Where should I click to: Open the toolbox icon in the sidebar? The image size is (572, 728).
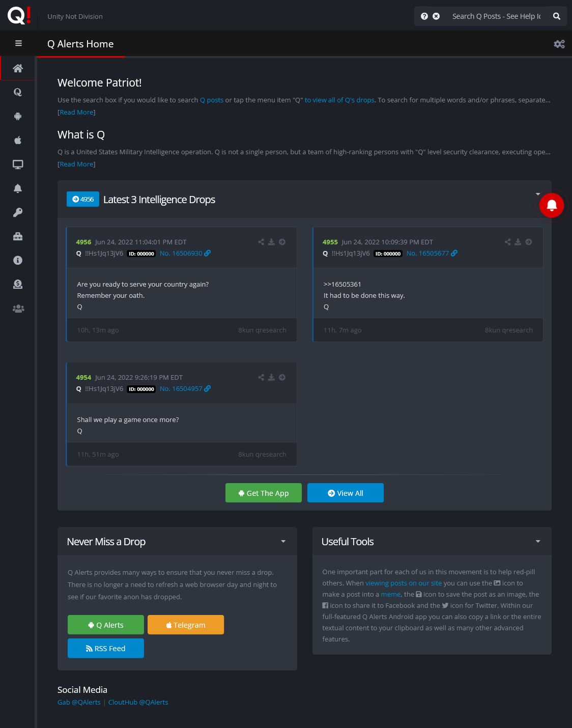(x=18, y=236)
